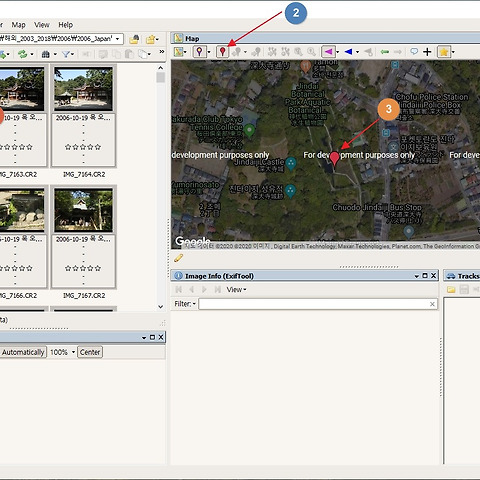
Task: Click the Automatically zoom button
Action: [x=23, y=352]
